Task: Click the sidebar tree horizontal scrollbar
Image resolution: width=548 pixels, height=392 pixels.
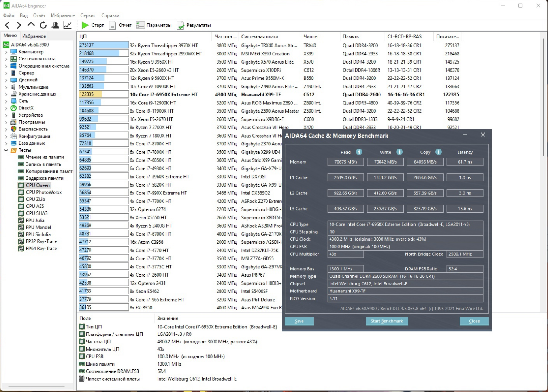Action: [x=36, y=386]
